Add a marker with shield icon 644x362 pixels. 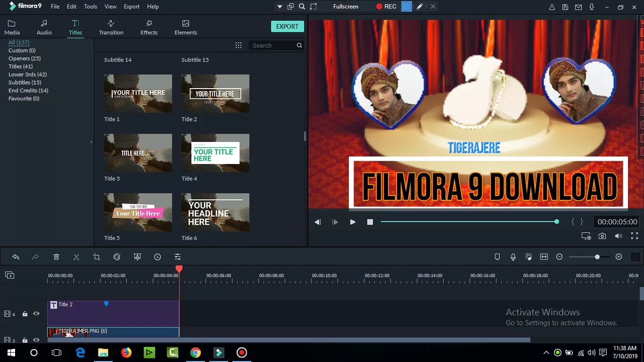(497, 257)
